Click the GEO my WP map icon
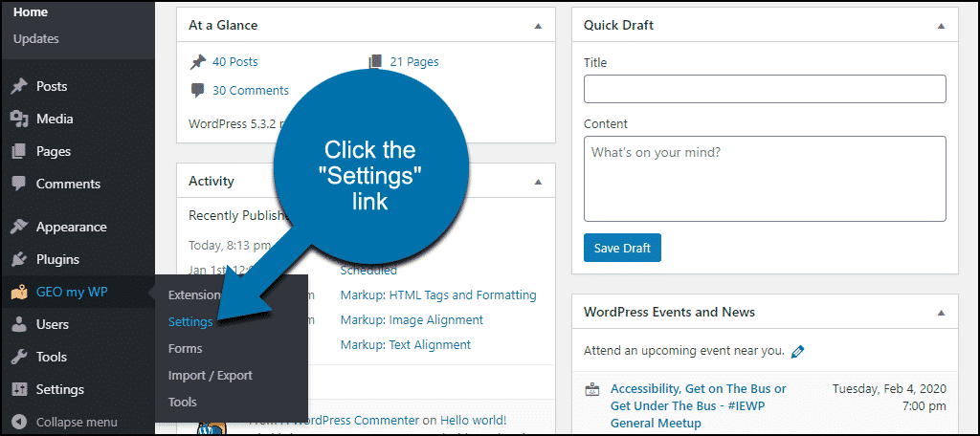Viewport: 980px width, 436px height. (19, 292)
